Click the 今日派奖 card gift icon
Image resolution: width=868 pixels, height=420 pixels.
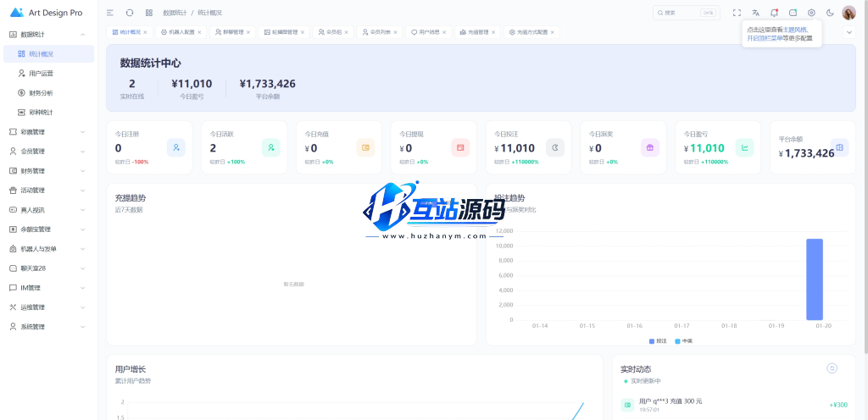[x=650, y=147]
